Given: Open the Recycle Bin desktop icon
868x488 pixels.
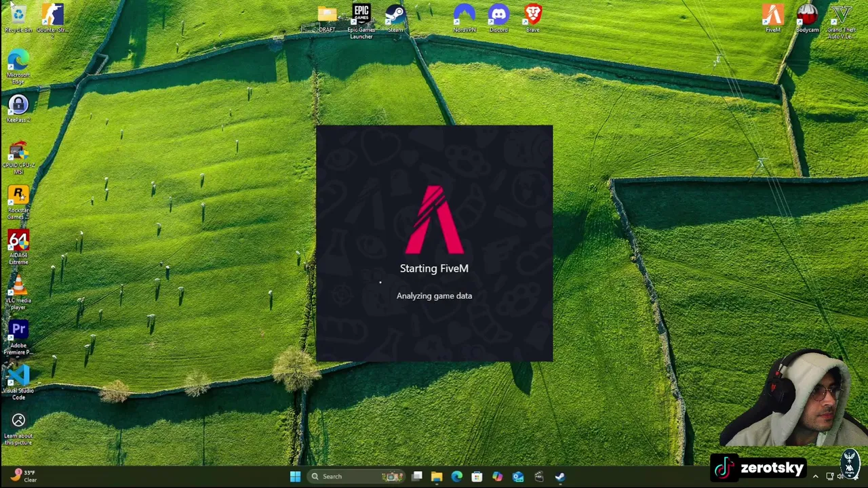Looking at the screenshot, I should [x=18, y=18].
